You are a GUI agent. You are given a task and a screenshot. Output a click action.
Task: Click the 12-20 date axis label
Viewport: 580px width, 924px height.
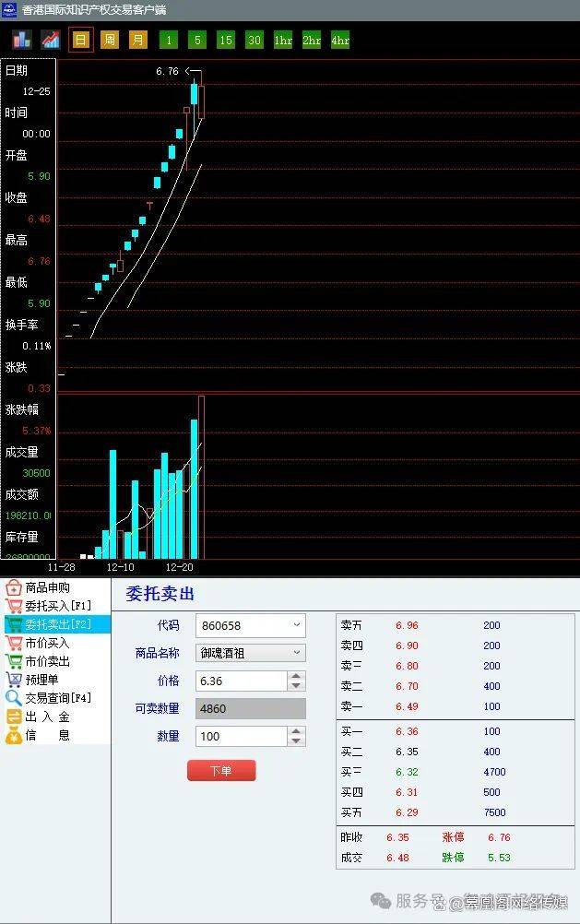click(179, 567)
